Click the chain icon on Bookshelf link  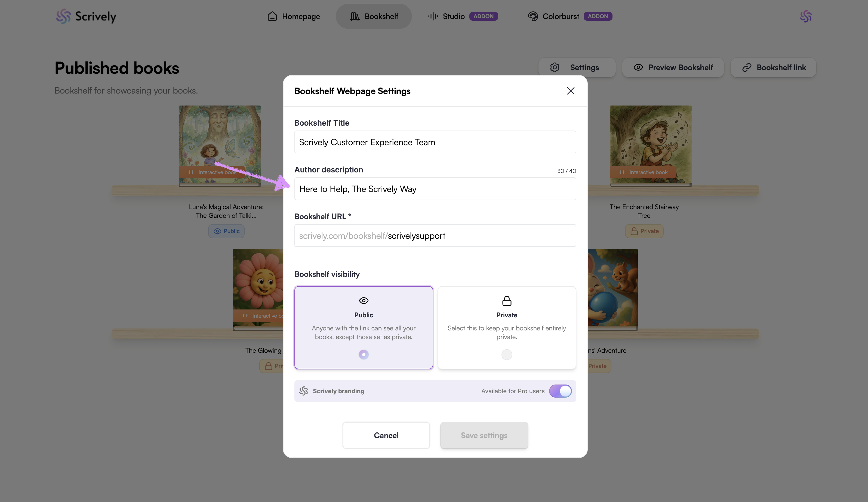[746, 67]
